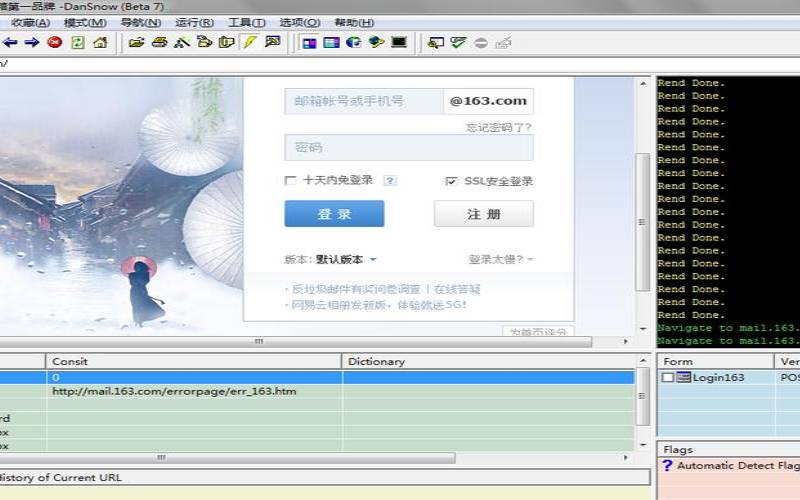
Task: Enable the 十天内免登录 checkbox
Action: (290, 180)
